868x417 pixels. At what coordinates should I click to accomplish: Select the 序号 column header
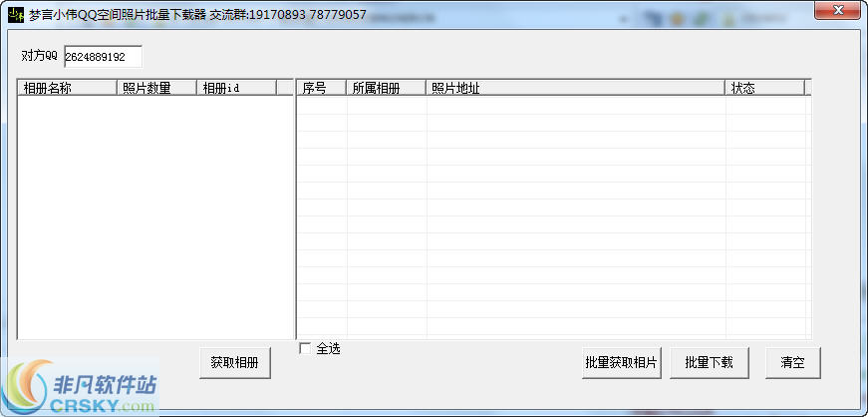322,88
